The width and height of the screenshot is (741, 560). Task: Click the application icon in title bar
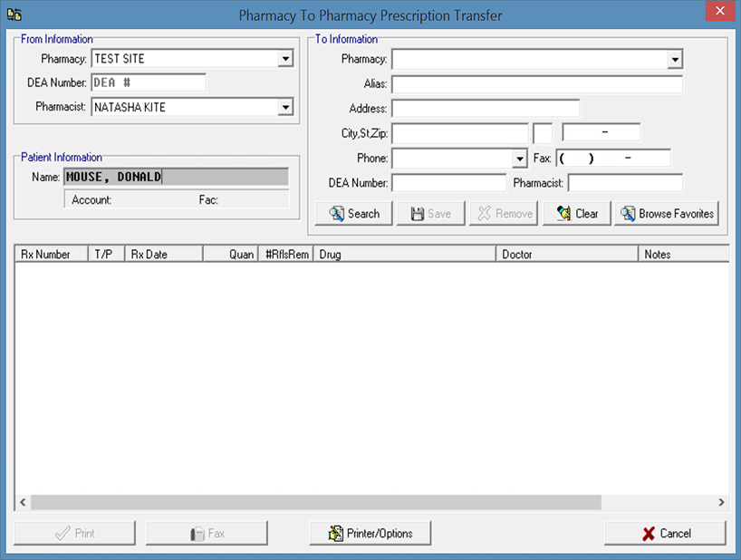tap(14, 14)
